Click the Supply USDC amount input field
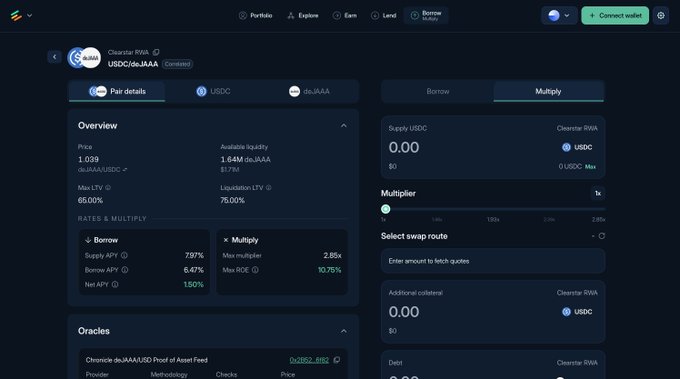The height and width of the screenshot is (379, 680). click(x=404, y=147)
